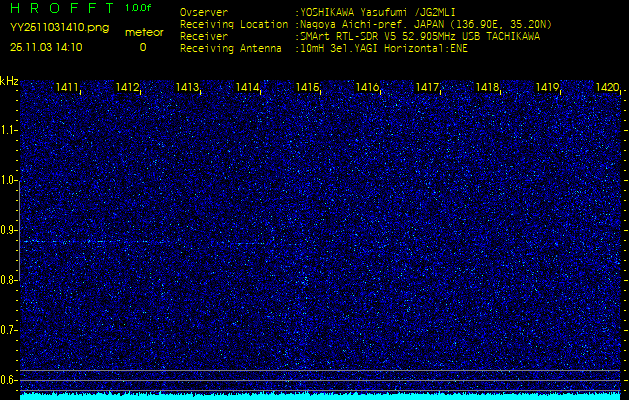The image size is (629, 400).
Task: Click the kHz axis unit label
Action: pos(9,81)
